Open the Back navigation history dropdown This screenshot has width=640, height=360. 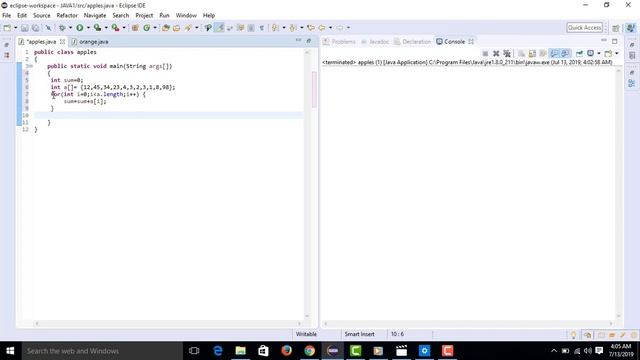pyautogui.click(x=330, y=28)
